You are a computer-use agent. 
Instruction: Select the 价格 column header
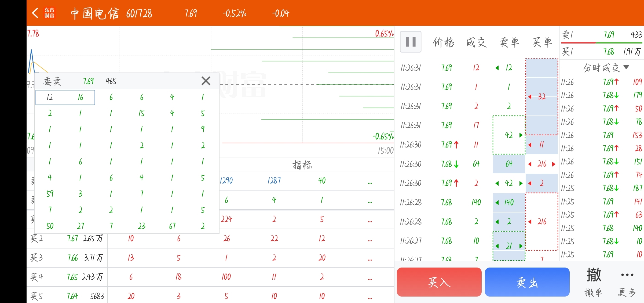click(443, 42)
